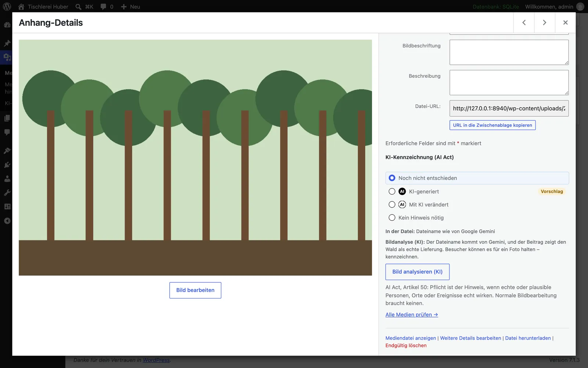Viewport: 588px width, 368px height.
Task: Open the Posts pin sidebar icon
Action: (7, 43)
